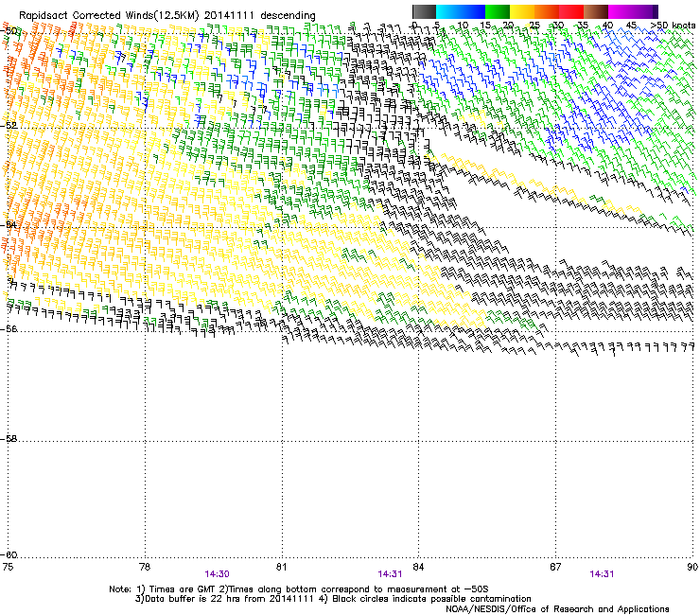700x615 pixels.
Task: Select the brown 35-40 knots legend swatch
Action: coord(596,11)
